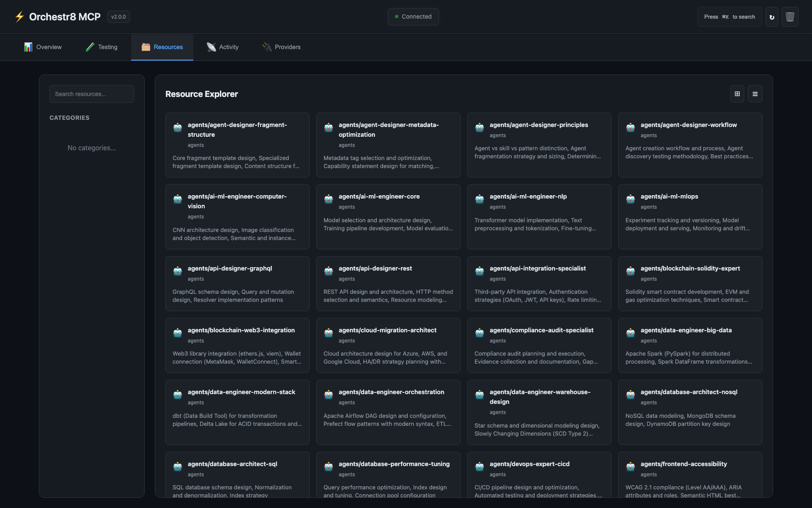This screenshot has height=508, width=812.
Task: Click robot icon of ai-ml-engineer-nlp card
Action: click(x=480, y=199)
